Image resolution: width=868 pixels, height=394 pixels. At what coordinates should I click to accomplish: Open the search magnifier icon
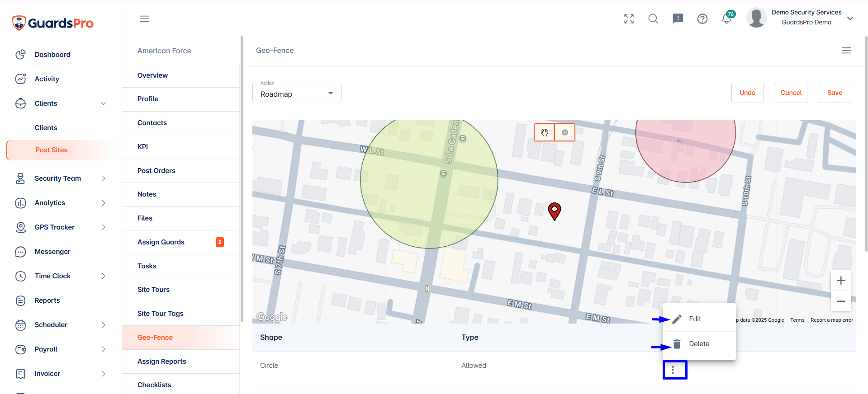click(x=653, y=19)
